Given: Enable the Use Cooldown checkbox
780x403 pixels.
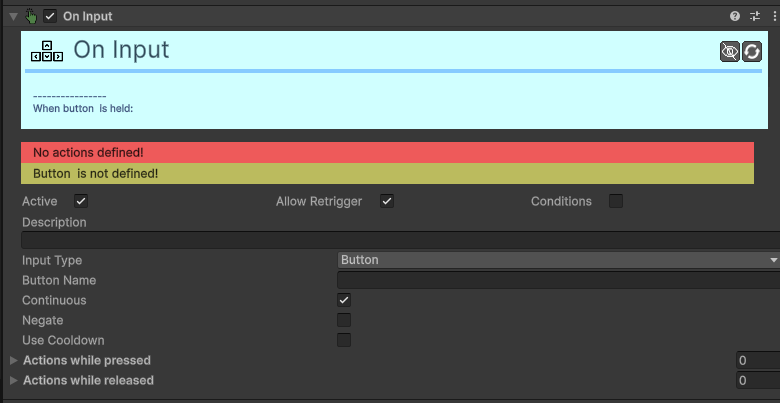Looking at the screenshot, I should (344, 340).
